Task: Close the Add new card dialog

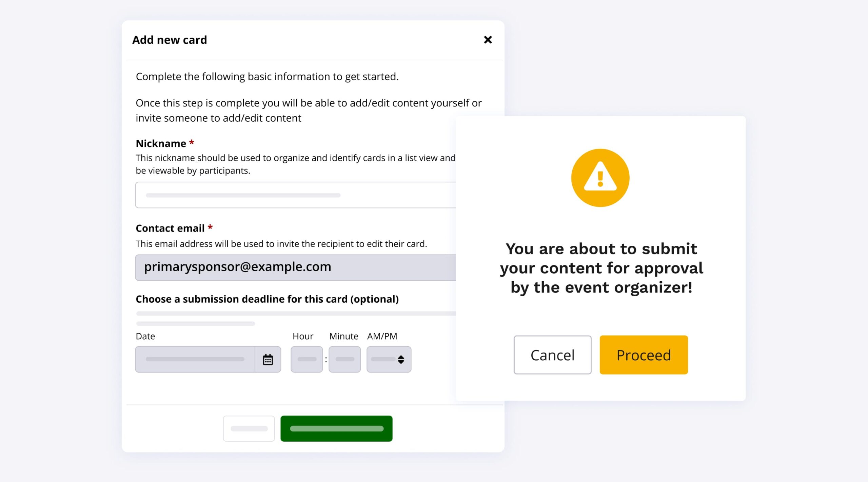Action: 488,40
